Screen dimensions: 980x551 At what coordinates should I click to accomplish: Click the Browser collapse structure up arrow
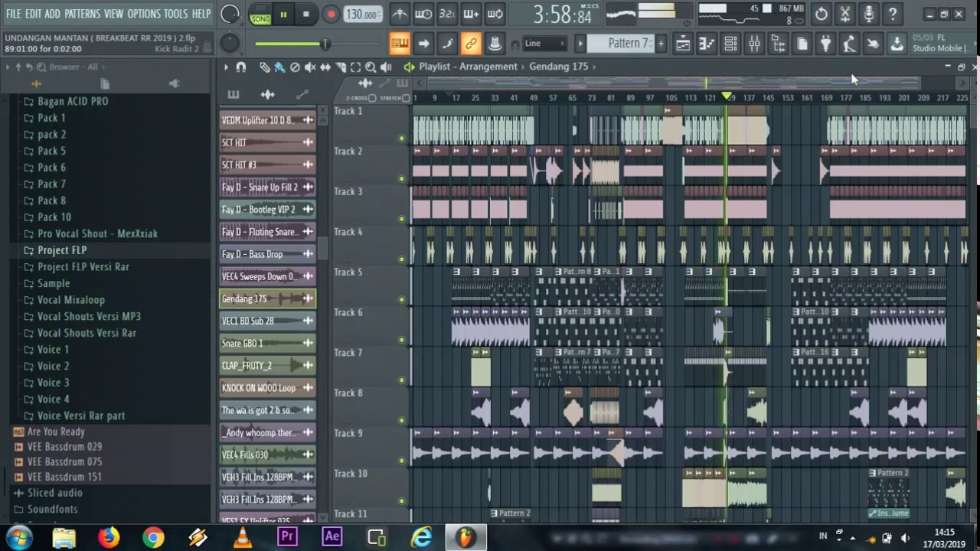(19, 67)
